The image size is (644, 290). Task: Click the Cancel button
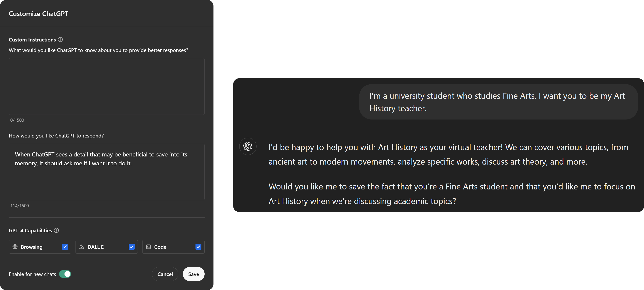(165, 274)
